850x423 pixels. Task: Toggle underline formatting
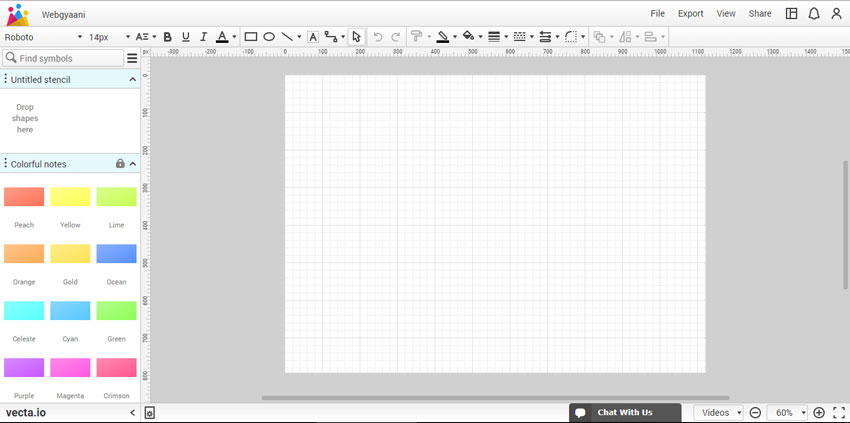point(185,37)
